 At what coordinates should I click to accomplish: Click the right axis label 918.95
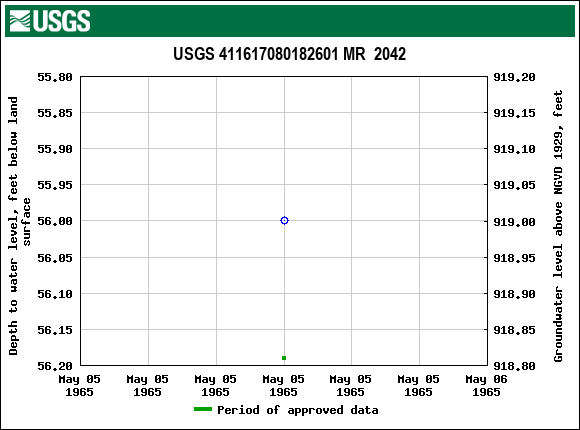(514, 258)
